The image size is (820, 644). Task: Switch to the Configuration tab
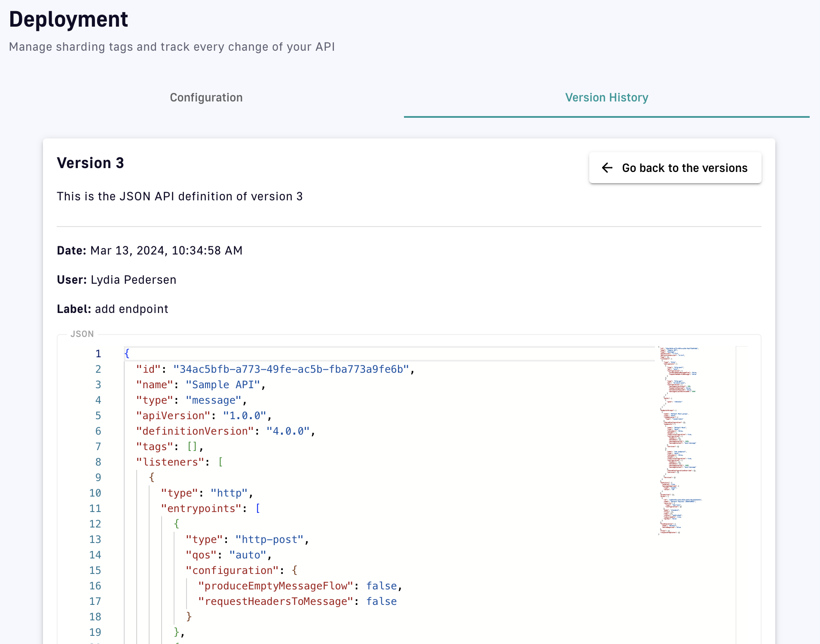(x=206, y=98)
